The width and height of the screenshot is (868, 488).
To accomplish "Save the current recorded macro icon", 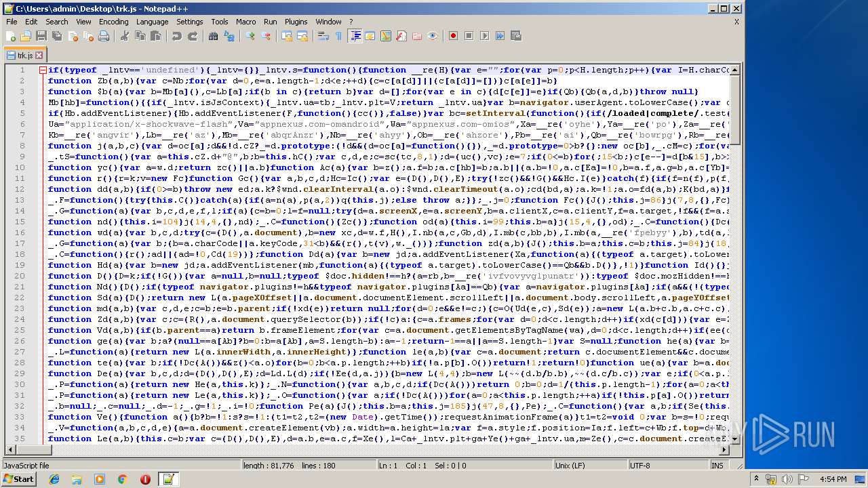I will [x=516, y=36].
